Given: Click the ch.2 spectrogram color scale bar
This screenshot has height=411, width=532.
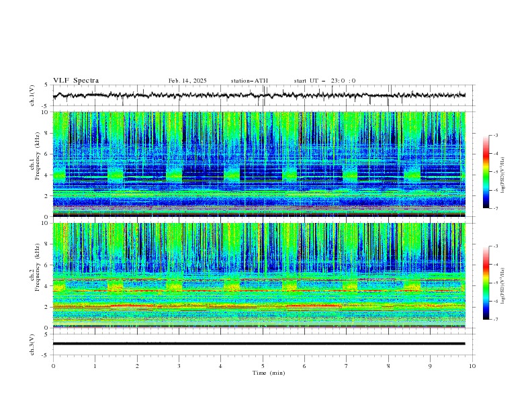Looking at the screenshot, I should 486,283.
